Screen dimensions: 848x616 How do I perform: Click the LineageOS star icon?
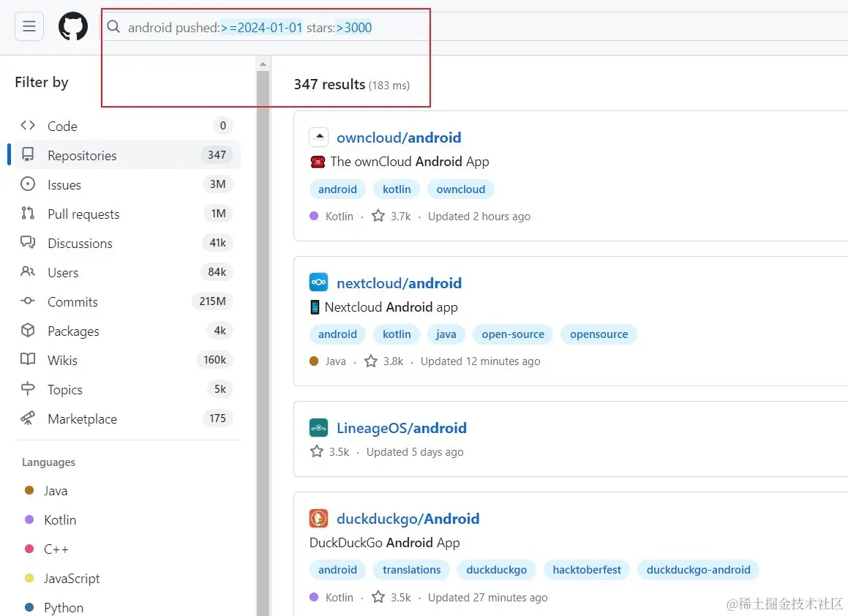tap(316, 451)
